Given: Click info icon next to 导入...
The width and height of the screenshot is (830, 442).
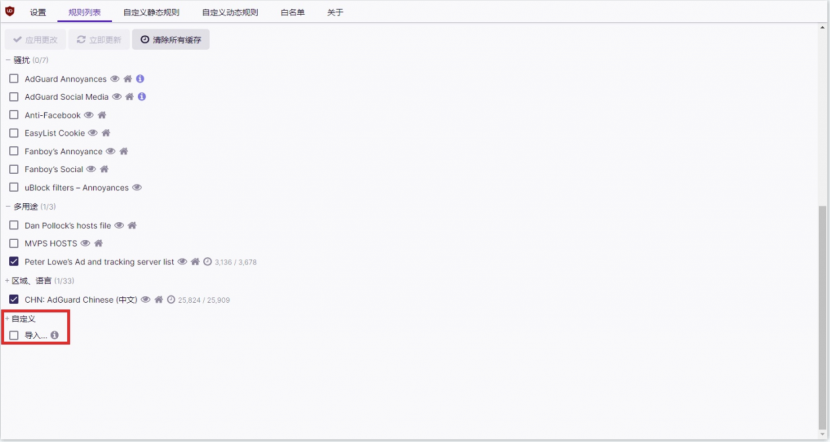Looking at the screenshot, I should [x=55, y=335].
